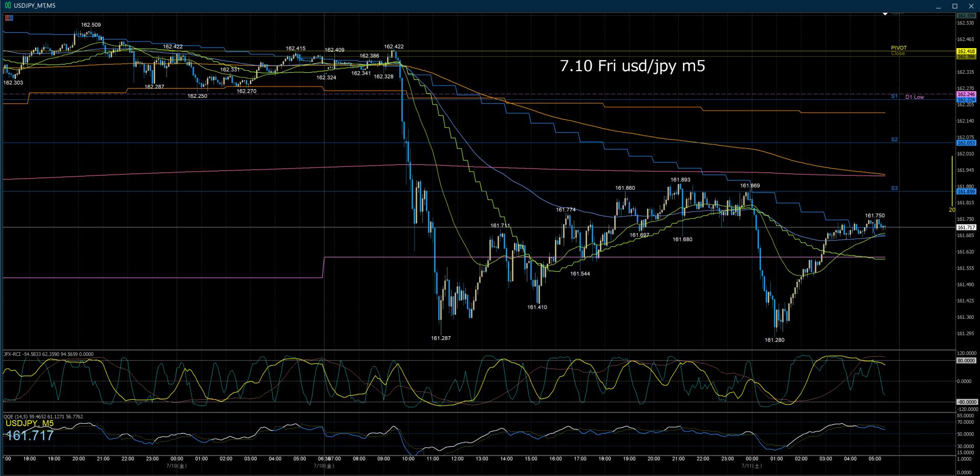Click the 162.509 high price label

[91, 25]
